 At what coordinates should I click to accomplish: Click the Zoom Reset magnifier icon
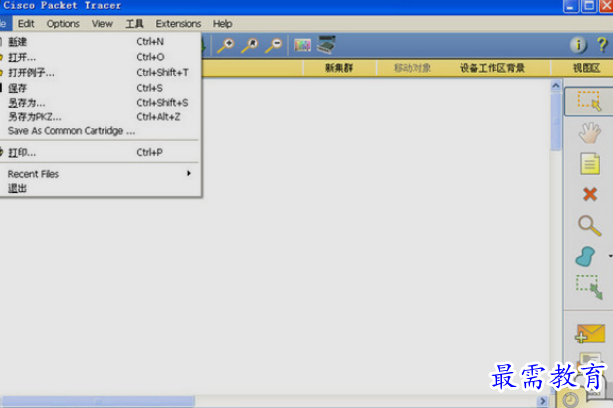pos(250,45)
